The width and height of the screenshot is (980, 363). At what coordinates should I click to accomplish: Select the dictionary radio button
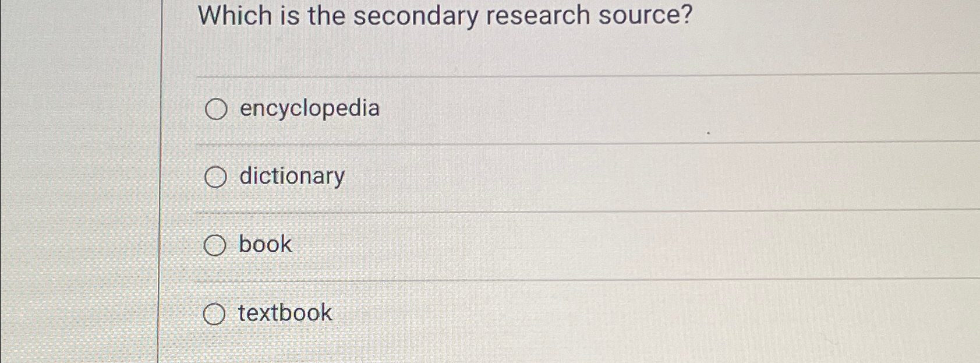click(216, 177)
